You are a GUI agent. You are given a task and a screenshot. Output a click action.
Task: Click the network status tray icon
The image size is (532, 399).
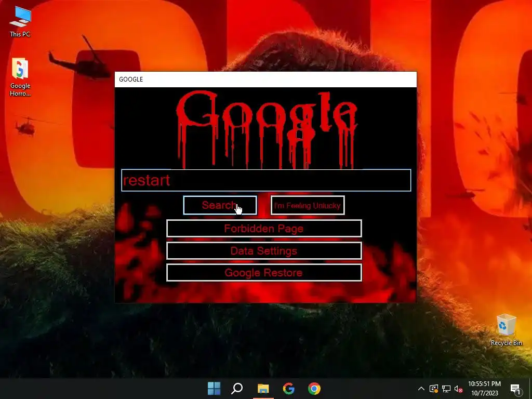point(446,389)
